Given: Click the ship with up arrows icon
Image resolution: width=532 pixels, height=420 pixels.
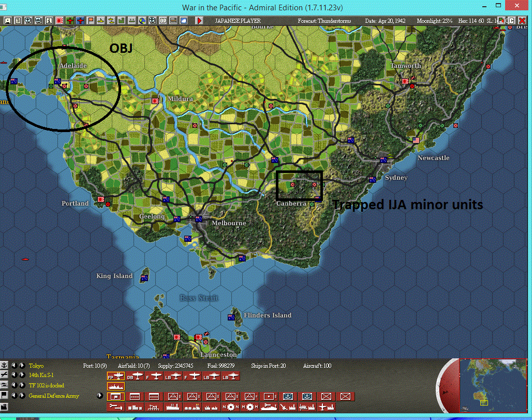Looking at the screenshot, I should pyautogui.click(x=132, y=21).
